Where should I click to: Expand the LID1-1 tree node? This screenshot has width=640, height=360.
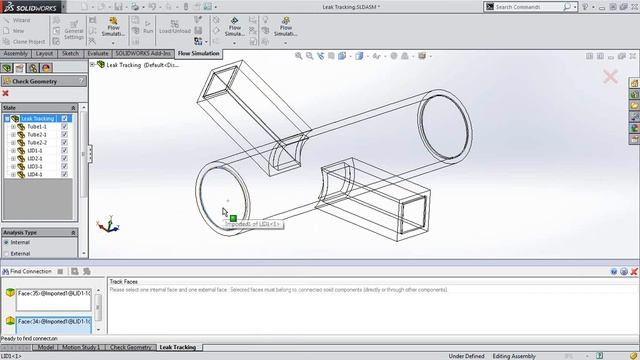tap(13, 150)
